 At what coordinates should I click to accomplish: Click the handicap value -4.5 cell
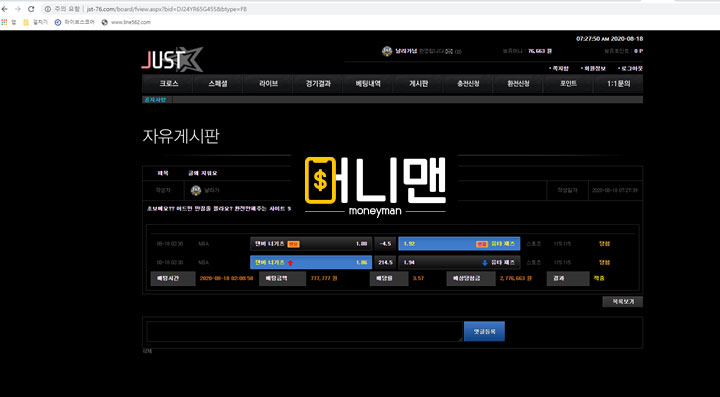pyautogui.click(x=385, y=244)
